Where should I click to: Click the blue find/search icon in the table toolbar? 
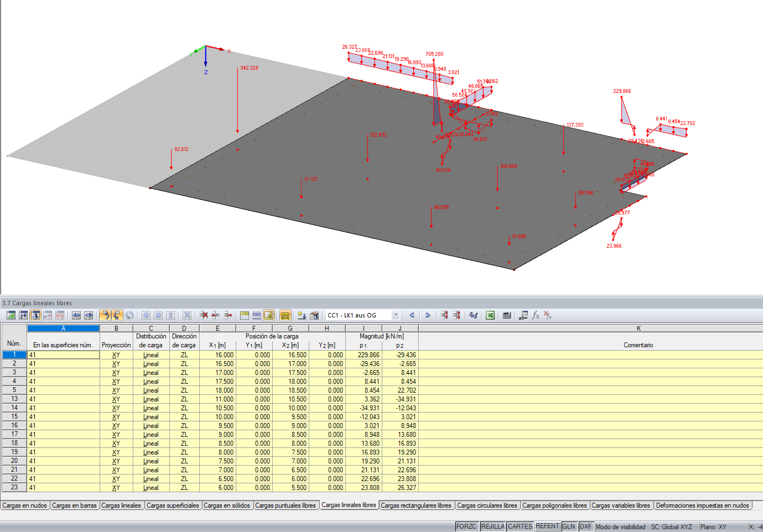click(474, 315)
